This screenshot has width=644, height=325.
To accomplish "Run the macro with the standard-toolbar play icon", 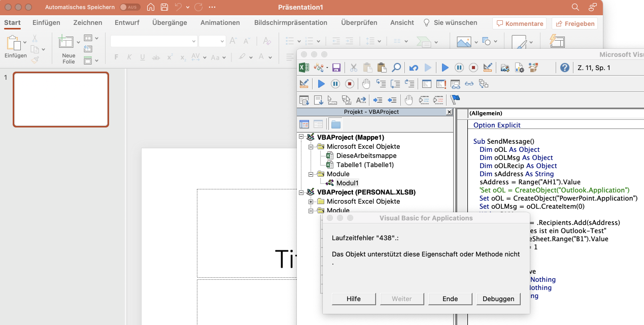I will pos(445,68).
